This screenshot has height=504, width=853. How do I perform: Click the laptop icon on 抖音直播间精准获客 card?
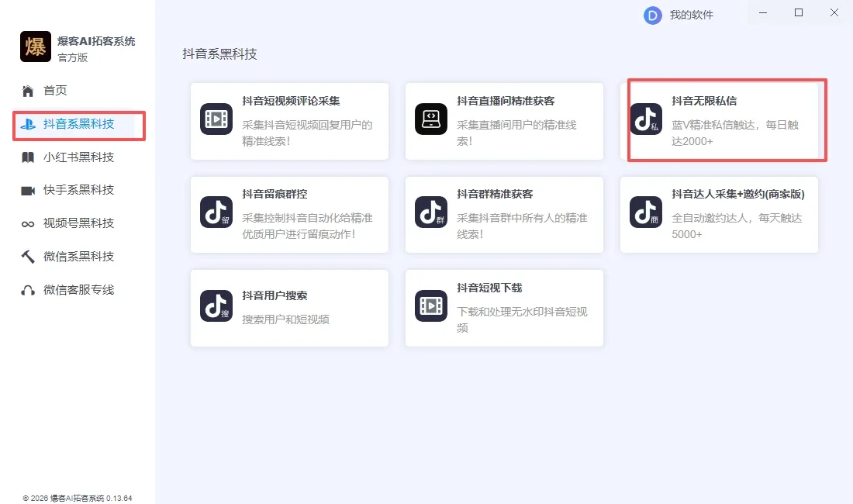(x=431, y=119)
